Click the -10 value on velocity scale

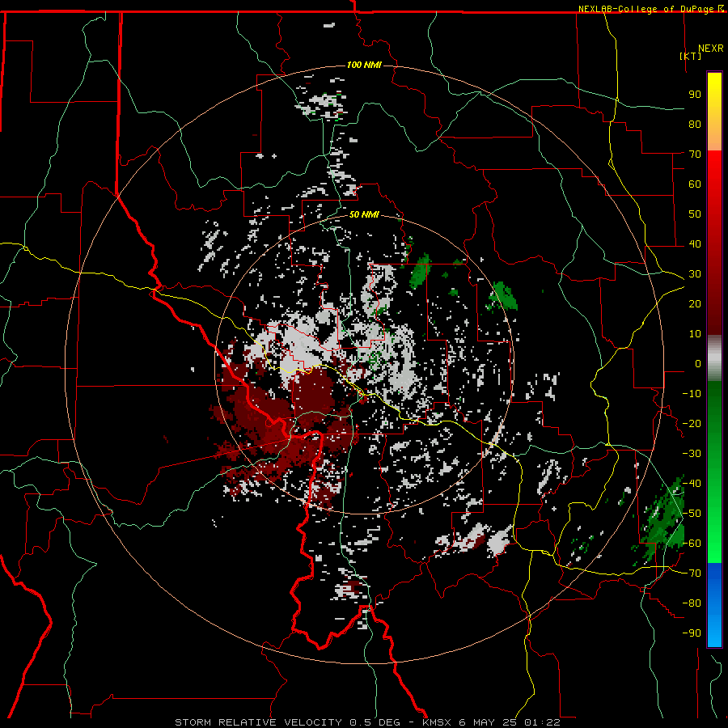(x=692, y=394)
